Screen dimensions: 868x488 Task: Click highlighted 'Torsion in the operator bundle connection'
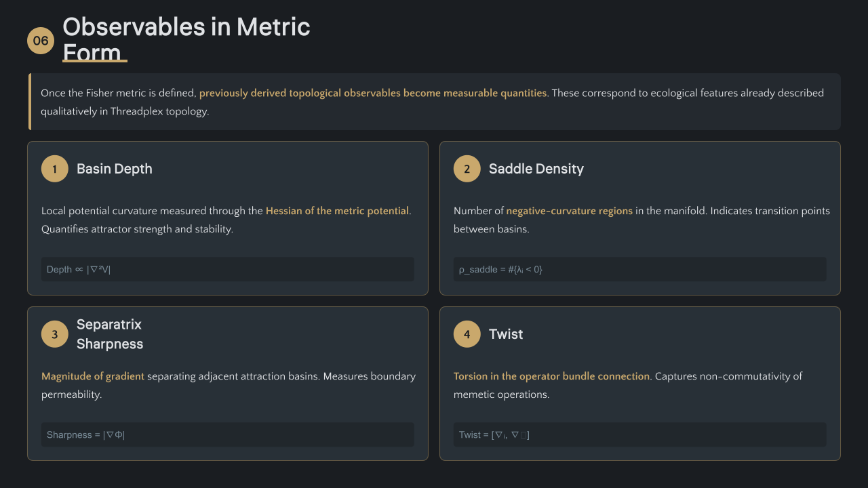pos(551,376)
